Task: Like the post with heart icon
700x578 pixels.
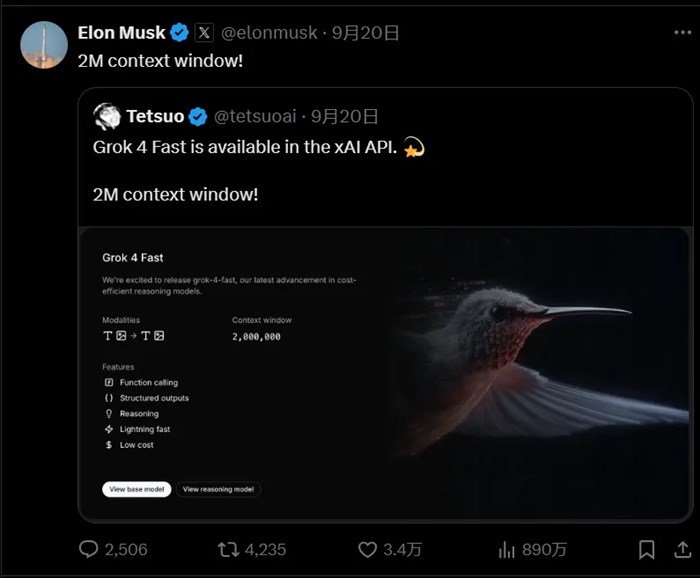Action: (x=367, y=549)
